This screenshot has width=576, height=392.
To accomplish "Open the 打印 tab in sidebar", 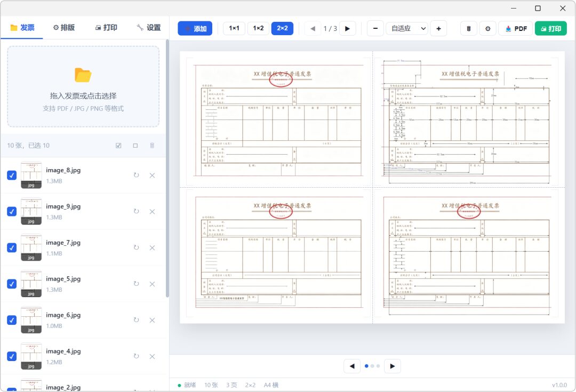I will coord(106,28).
